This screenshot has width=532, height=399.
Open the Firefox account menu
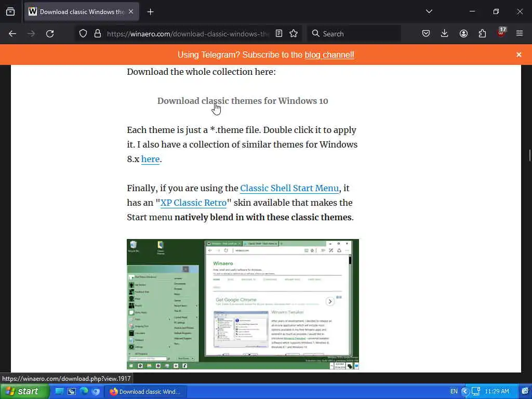[463, 34]
